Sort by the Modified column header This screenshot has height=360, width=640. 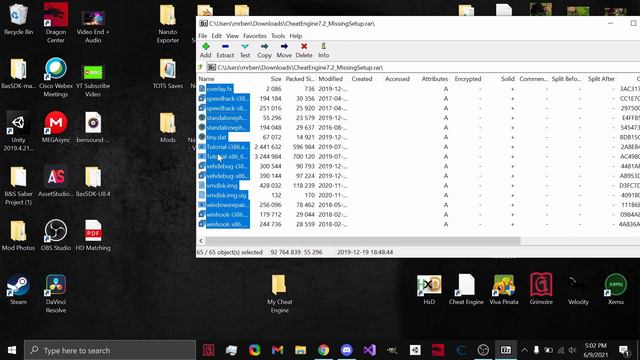coord(330,79)
